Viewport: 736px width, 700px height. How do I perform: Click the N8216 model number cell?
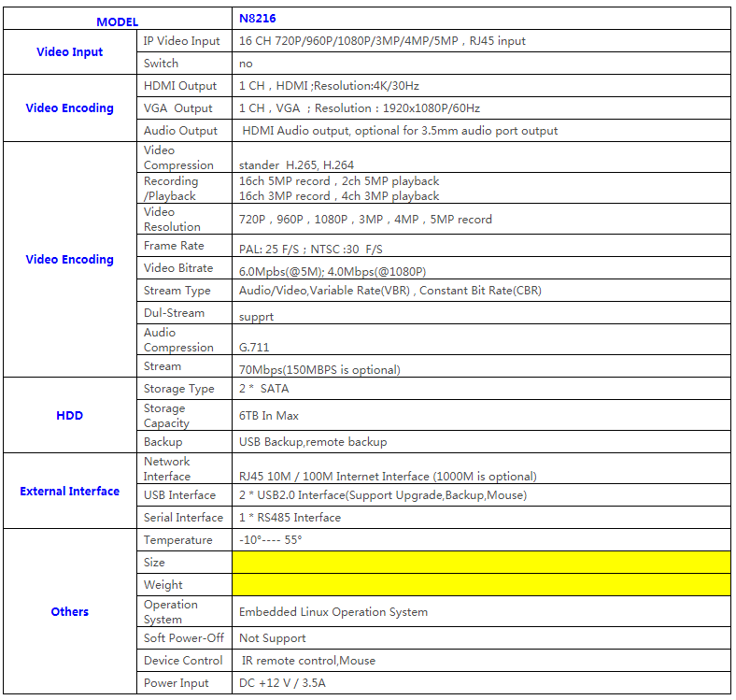(x=258, y=19)
